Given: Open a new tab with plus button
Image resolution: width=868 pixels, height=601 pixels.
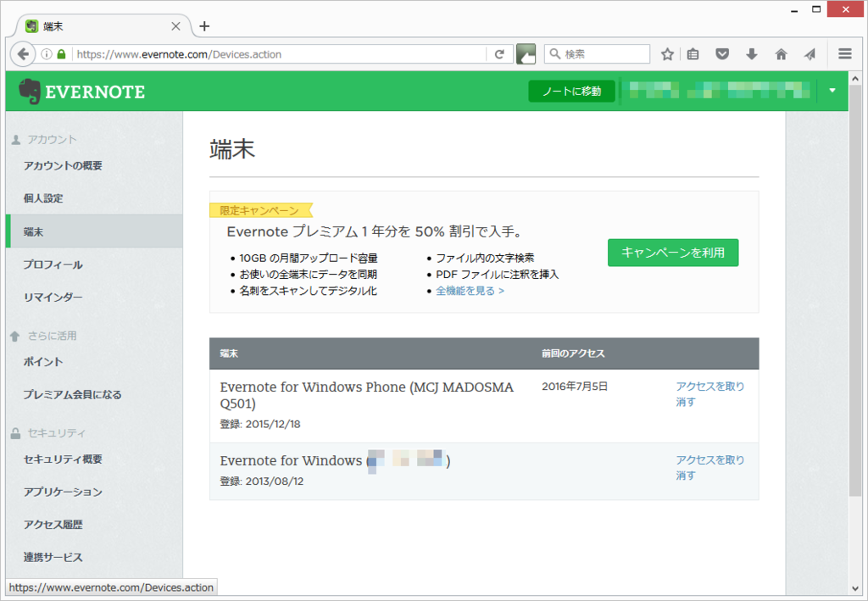Looking at the screenshot, I should (204, 26).
